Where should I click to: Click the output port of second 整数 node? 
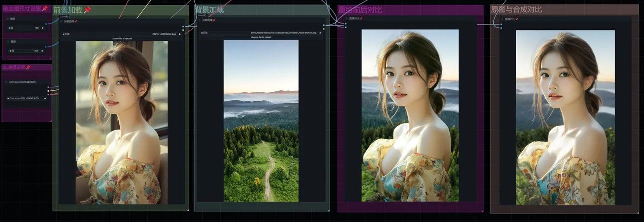(46, 46)
